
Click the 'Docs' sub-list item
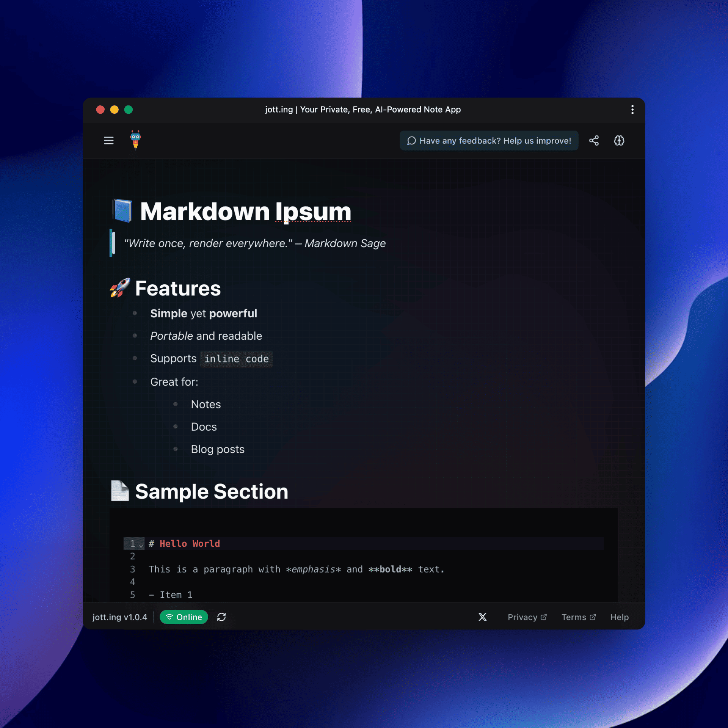point(204,427)
